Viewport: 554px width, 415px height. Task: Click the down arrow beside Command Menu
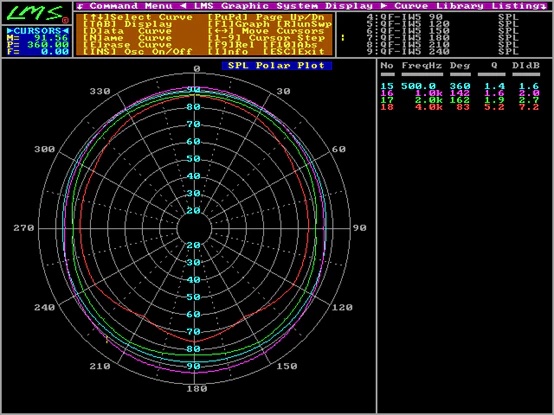(81, 6)
